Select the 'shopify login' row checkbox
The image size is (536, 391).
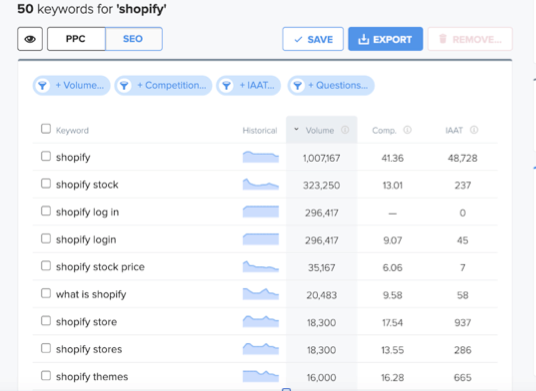click(46, 238)
